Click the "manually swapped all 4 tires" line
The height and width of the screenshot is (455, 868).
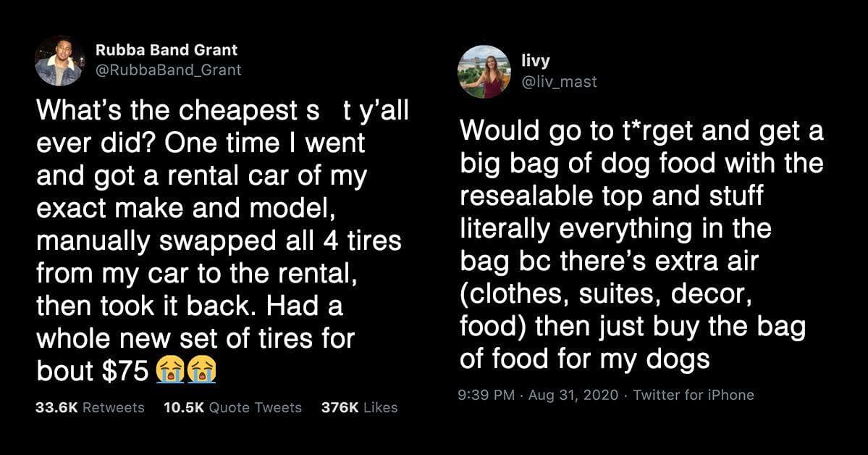tap(219, 240)
